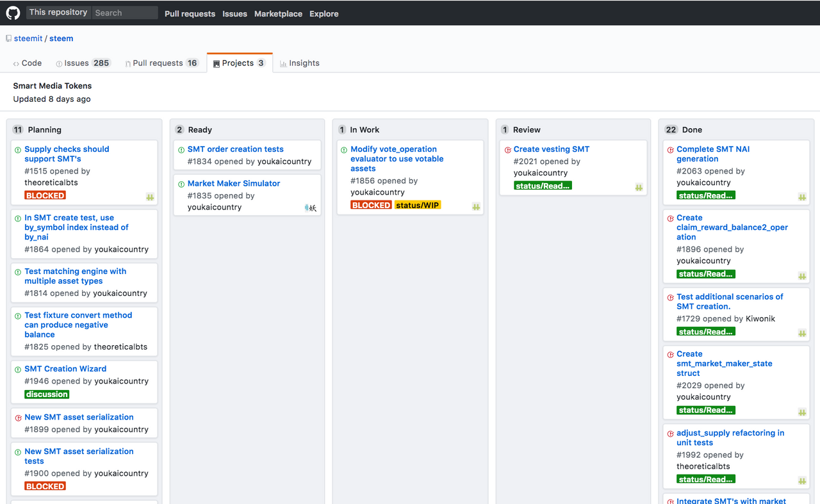This screenshot has height=504, width=820.
Task: Open the Code tab
Action: pos(27,63)
